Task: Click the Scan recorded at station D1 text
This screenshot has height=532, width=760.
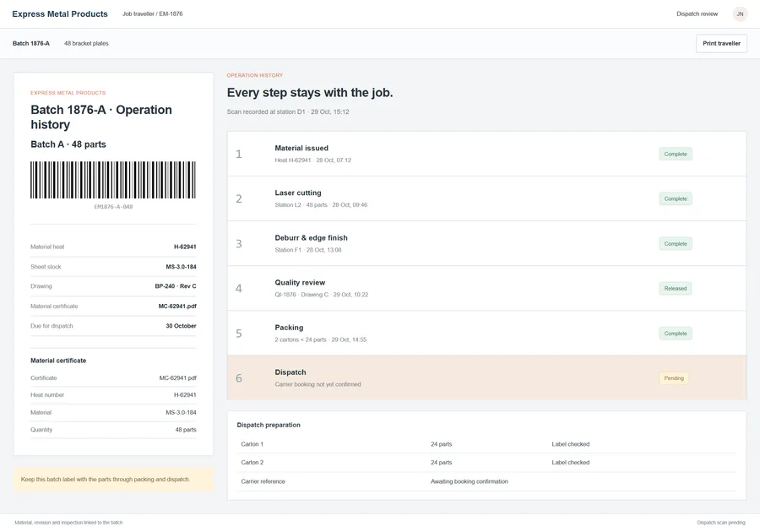Action: tap(288, 112)
